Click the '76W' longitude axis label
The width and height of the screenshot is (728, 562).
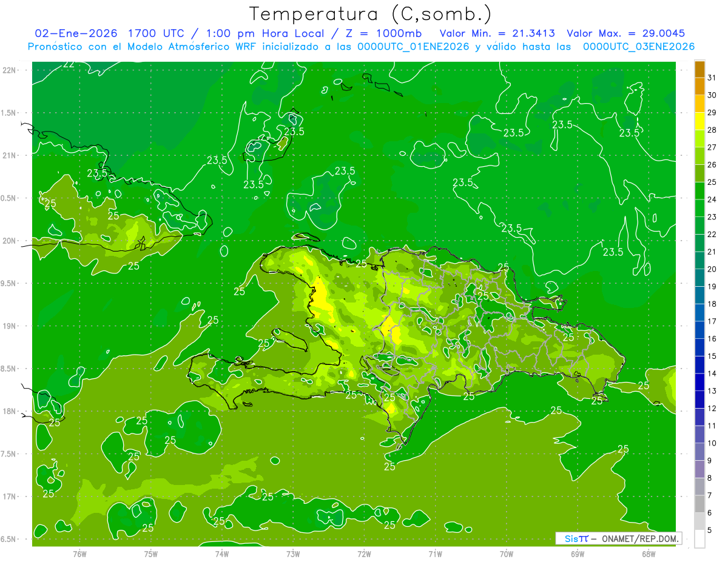click(x=79, y=554)
